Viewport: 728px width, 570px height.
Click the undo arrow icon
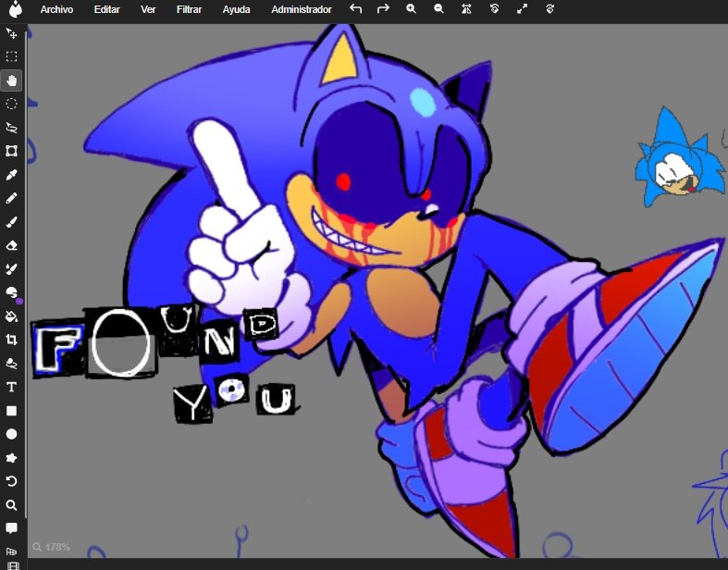[355, 9]
